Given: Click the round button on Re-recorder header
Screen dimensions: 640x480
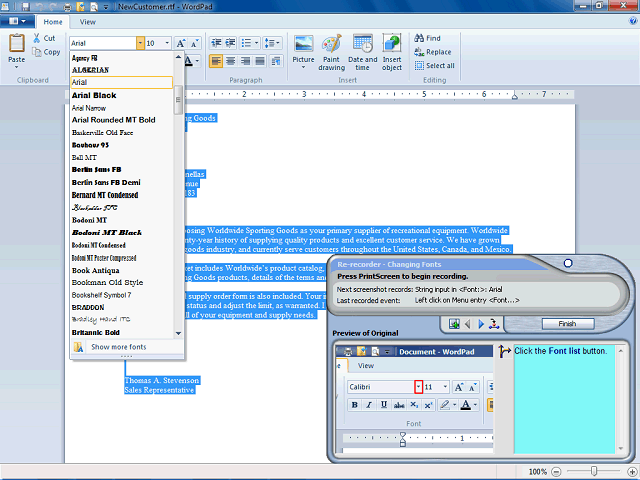Looking at the screenshot, I should point(568,263).
